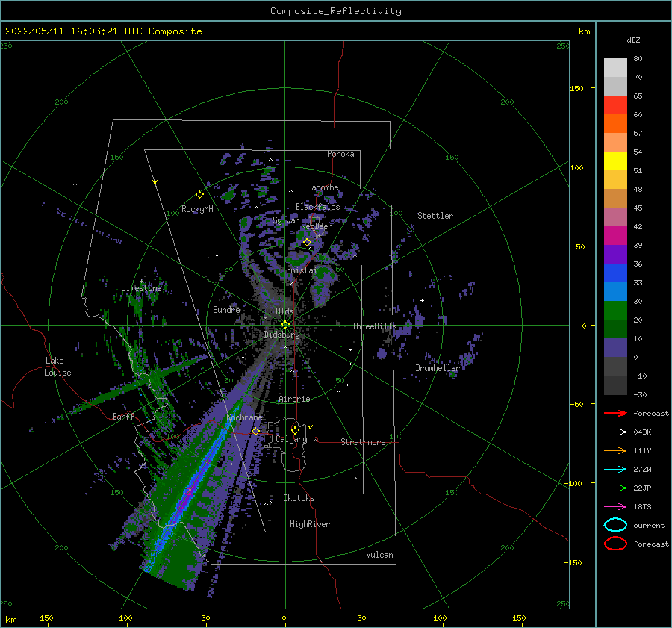This screenshot has width=672, height=628.
Task: Click the Okotoks town label
Action: (299, 498)
